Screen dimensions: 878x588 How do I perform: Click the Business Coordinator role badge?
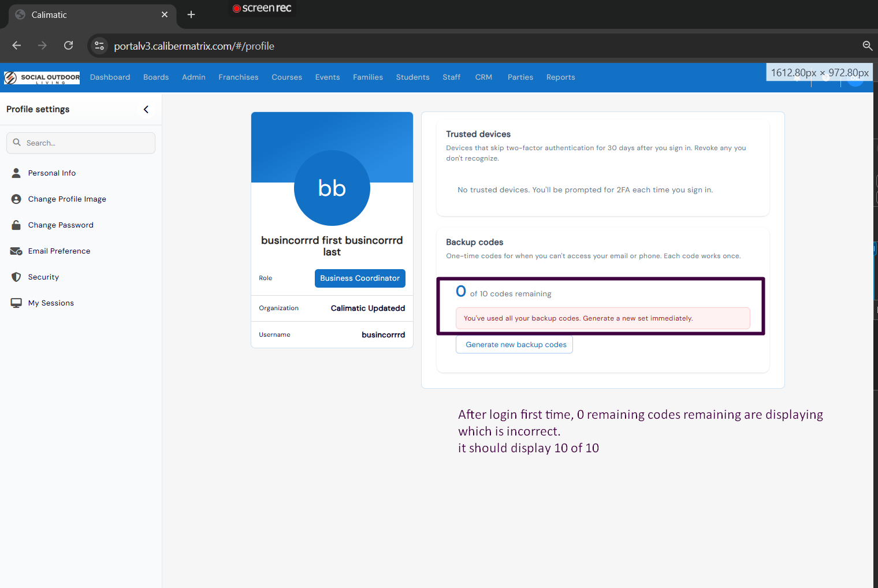[x=360, y=278]
